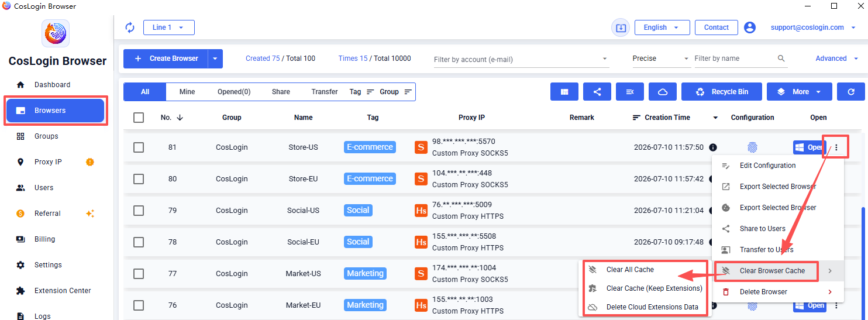Check the box for row 77 Market-US
The height and width of the screenshot is (320, 868).
139,274
